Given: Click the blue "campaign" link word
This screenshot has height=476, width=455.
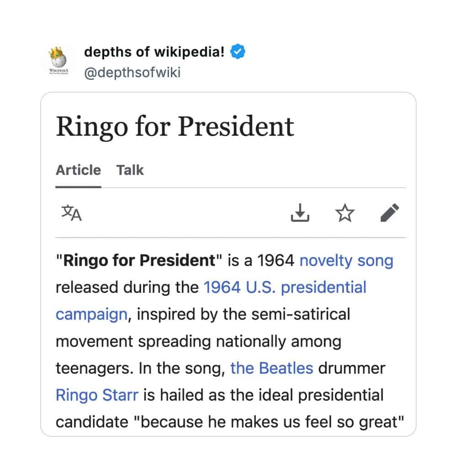Looking at the screenshot, I should [91, 315].
